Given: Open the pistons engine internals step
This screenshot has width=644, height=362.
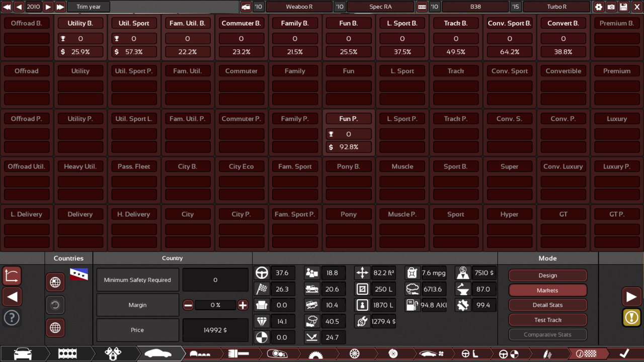Looking at the screenshot, I should click(113, 354).
